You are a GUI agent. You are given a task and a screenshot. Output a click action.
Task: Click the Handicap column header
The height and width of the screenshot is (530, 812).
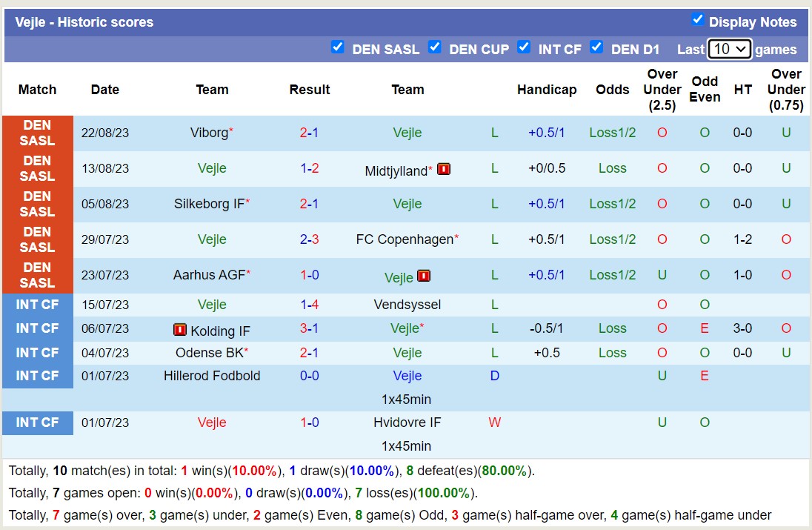[x=547, y=90]
